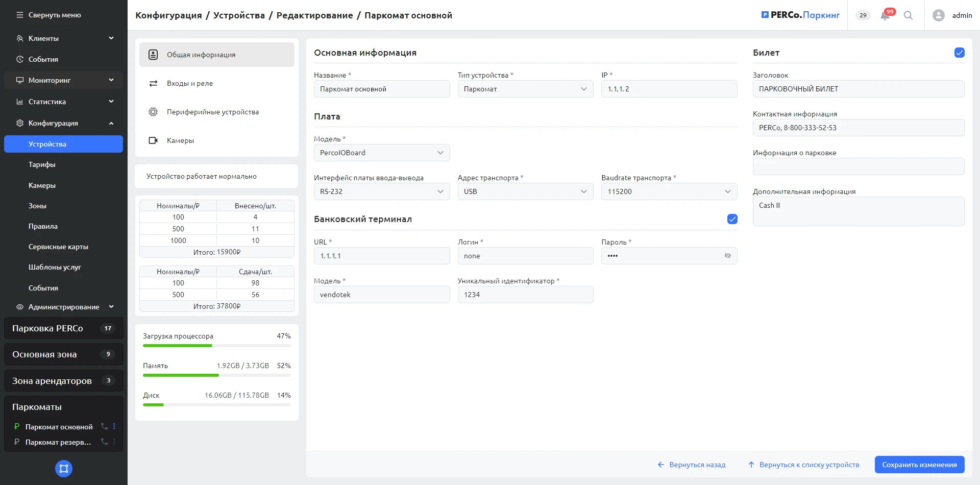
Task: Click the general information card icon
Action: [x=153, y=55]
